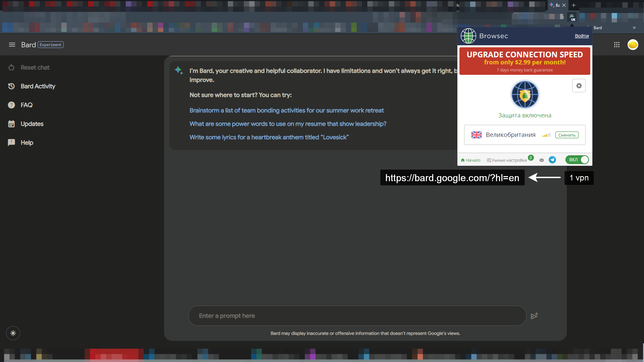Image resolution: width=644 pixels, height=362 pixels.
Task: Open Bard Activity in the sidebar
Action: [38, 86]
